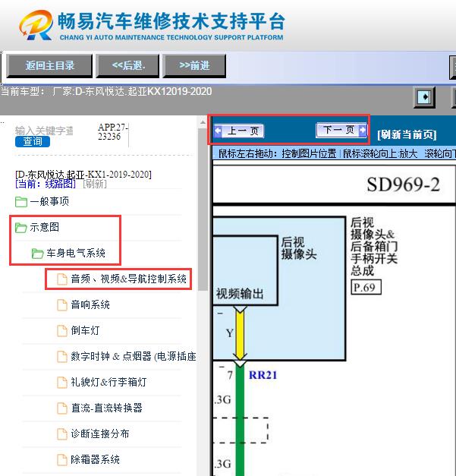
Task: Click document icon beside 直流-直流转换器
Action: (62, 408)
